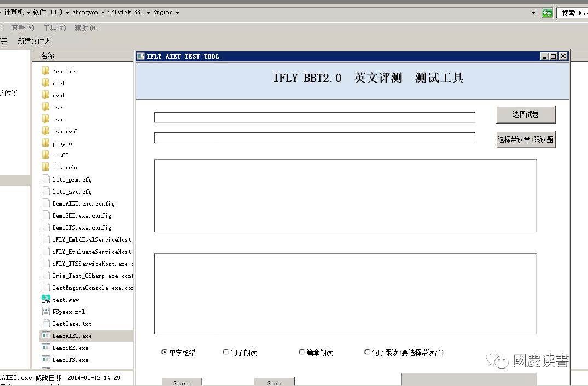Open the msc folder icon

pyautogui.click(x=46, y=107)
